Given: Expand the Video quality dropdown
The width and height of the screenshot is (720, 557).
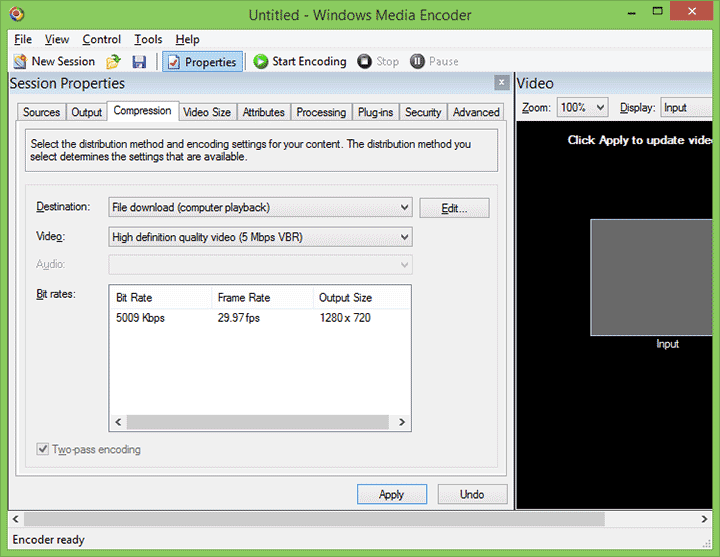Looking at the screenshot, I should click(260, 237).
